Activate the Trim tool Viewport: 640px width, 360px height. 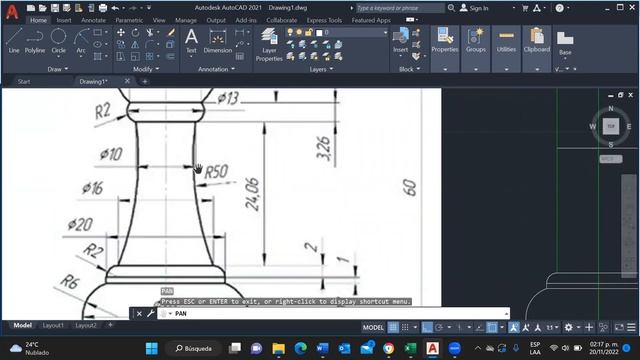(x=150, y=33)
